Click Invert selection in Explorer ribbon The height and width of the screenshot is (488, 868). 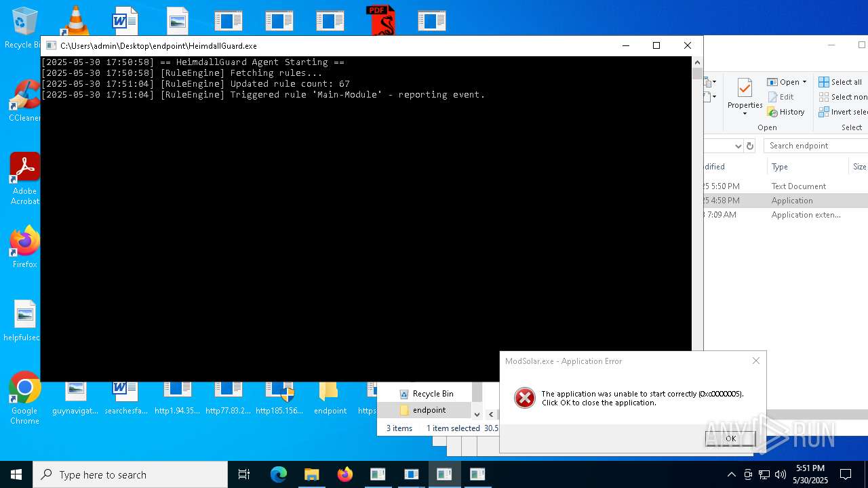843,112
